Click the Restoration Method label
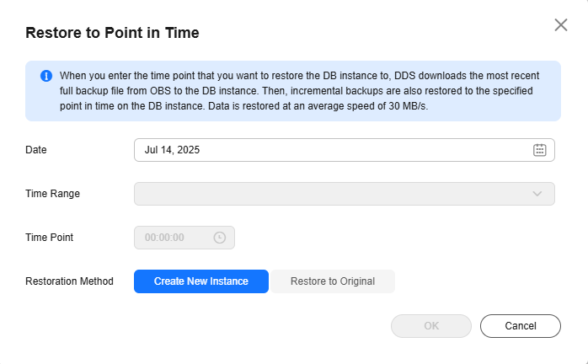This screenshot has width=588, height=364. (69, 281)
